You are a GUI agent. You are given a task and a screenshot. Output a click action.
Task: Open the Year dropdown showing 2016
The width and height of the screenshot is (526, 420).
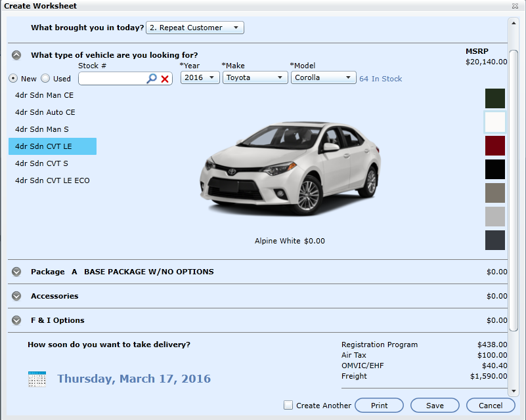pyautogui.click(x=200, y=77)
